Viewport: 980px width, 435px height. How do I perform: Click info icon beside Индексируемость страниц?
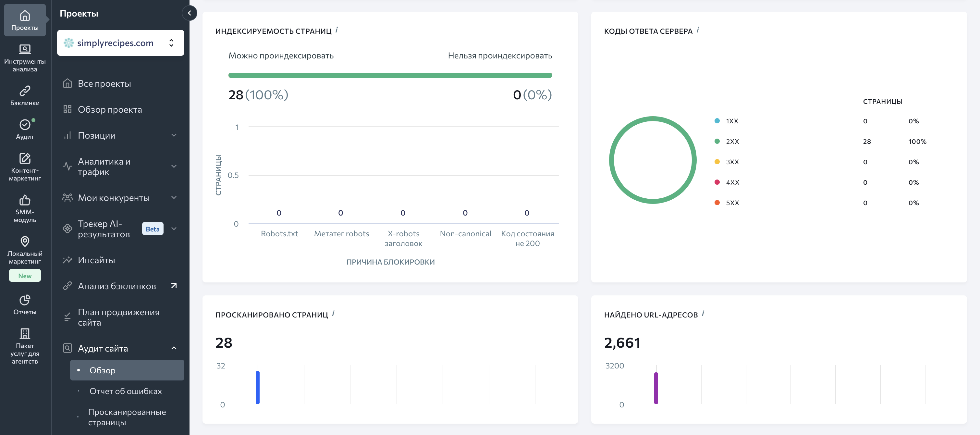tap(337, 30)
